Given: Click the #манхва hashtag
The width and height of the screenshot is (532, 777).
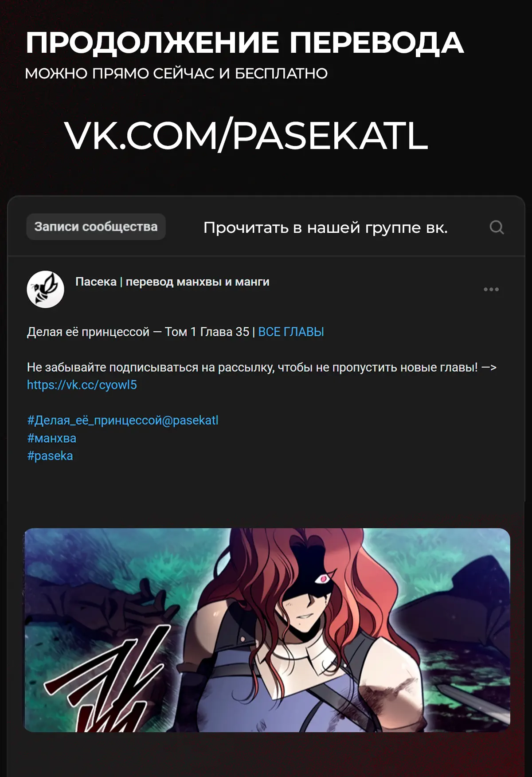Looking at the screenshot, I should point(52,438).
